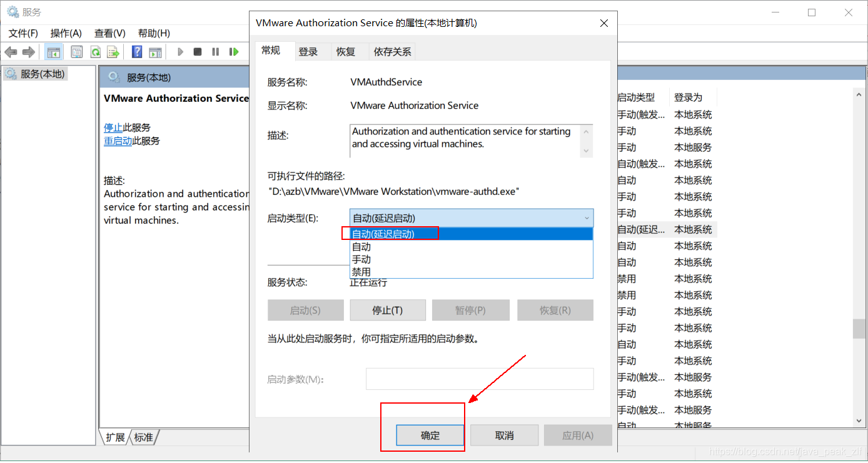Click the 停止 link in left description pane
Viewport: 868px width, 463px height.
[x=113, y=127]
